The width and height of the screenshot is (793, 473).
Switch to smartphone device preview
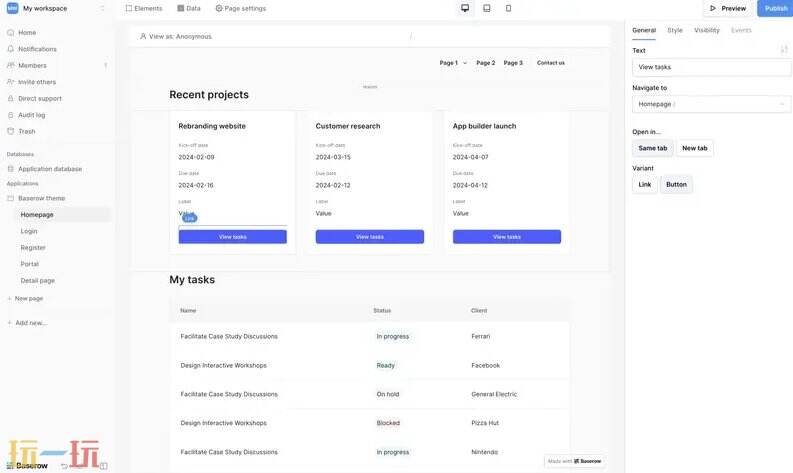click(x=508, y=8)
